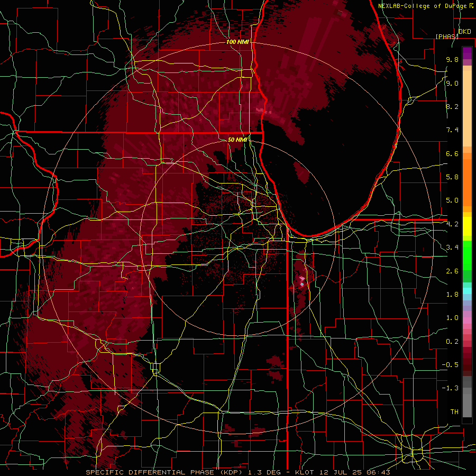The width and height of the screenshot is (476, 476).
Task: Click the TH threshold label on the legend
Action: (x=454, y=412)
